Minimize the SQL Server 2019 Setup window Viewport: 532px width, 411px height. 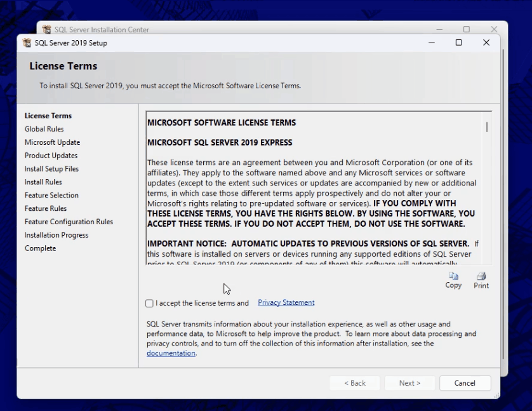[431, 43]
